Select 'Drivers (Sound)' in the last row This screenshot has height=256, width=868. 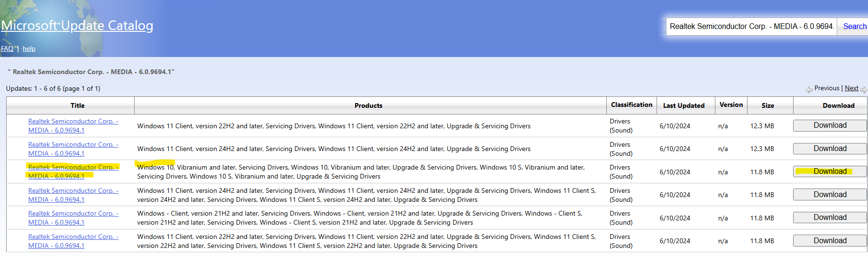pos(621,241)
